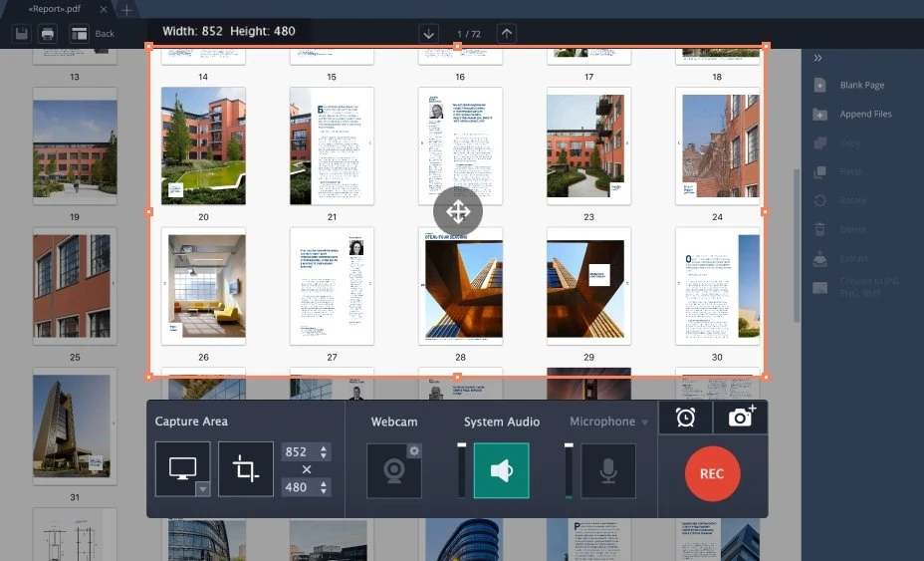Click the print icon in toolbar
This screenshot has height=561, width=924.
tap(47, 34)
